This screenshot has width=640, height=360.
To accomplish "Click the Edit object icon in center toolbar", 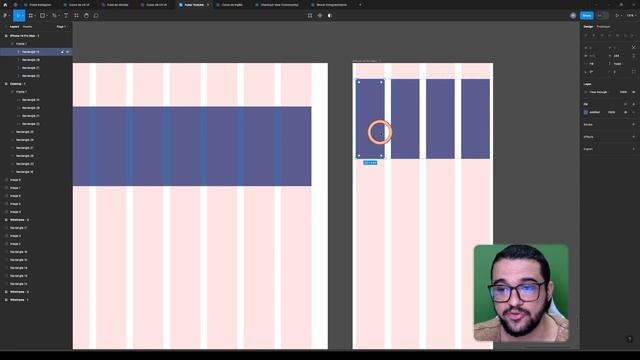I will (310, 16).
